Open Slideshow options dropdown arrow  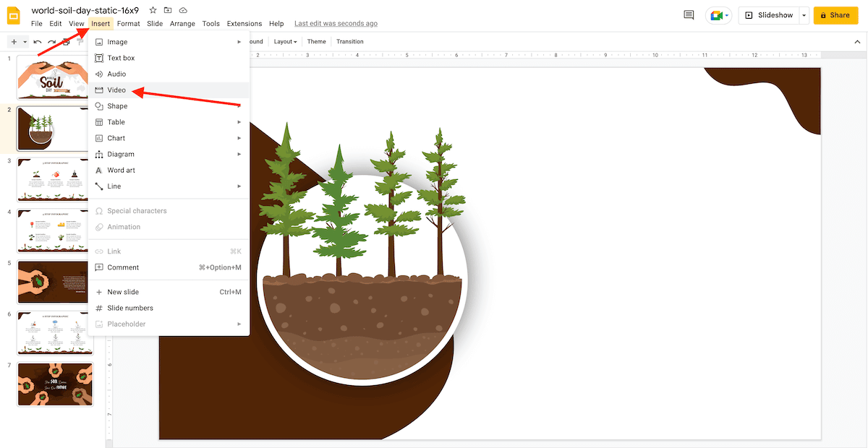(804, 15)
